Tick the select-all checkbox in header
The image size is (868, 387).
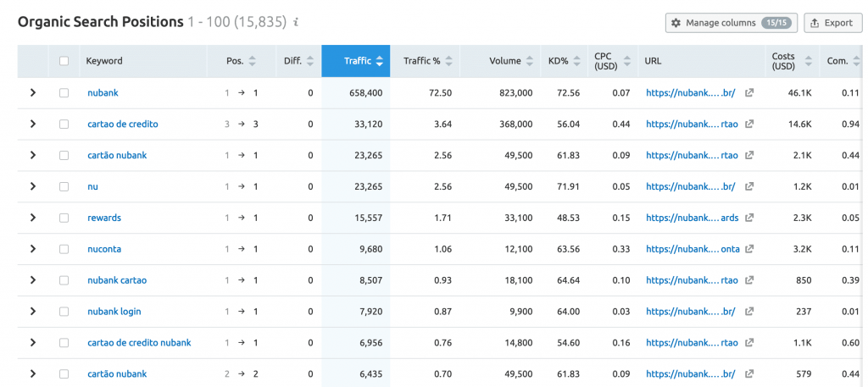pyautogui.click(x=64, y=61)
